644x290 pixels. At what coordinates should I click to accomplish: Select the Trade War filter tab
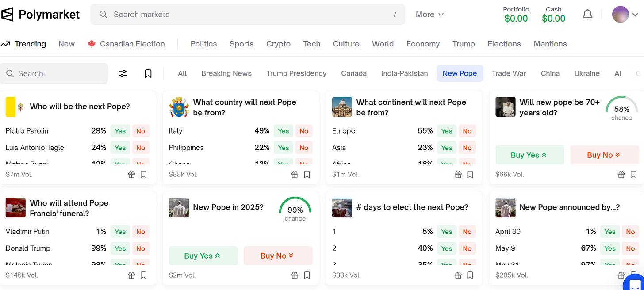pyautogui.click(x=509, y=73)
